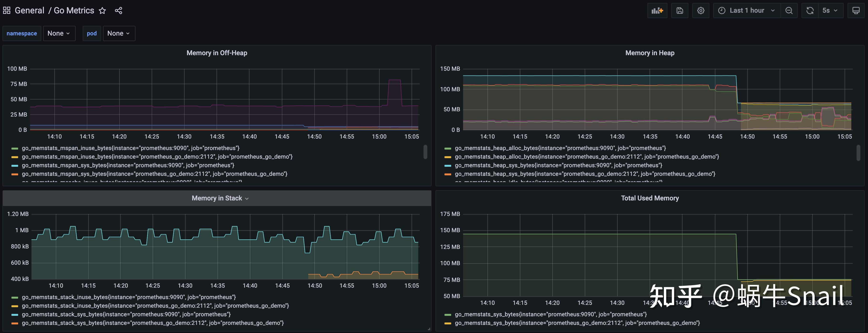Image resolution: width=868 pixels, height=333 pixels.
Task: Open the add panel icon
Action: pos(657,11)
